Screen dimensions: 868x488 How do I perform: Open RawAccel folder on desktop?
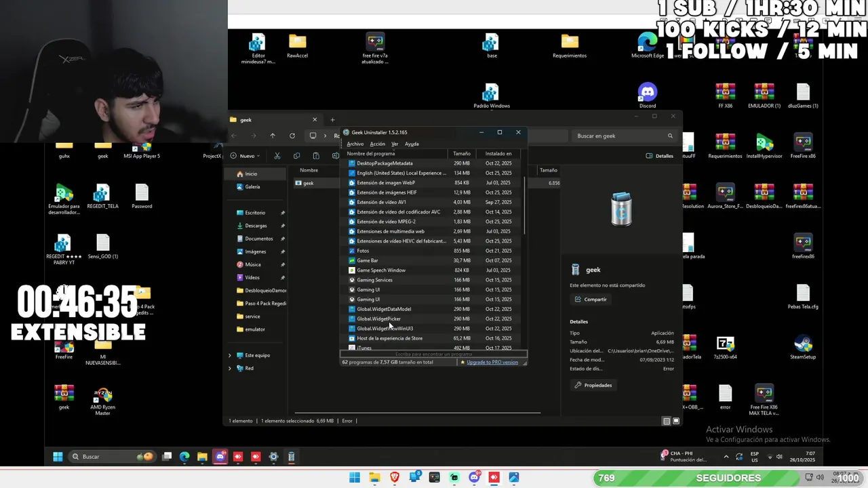pos(297,46)
